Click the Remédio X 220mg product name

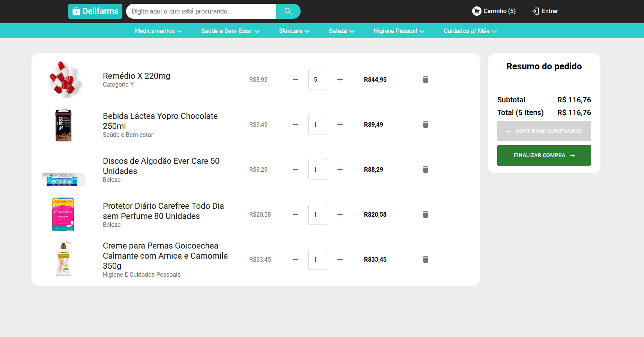click(137, 76)
